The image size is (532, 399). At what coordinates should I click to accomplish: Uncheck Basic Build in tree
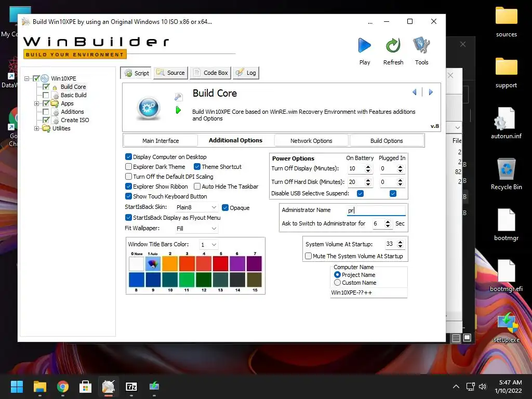(46, 95)
